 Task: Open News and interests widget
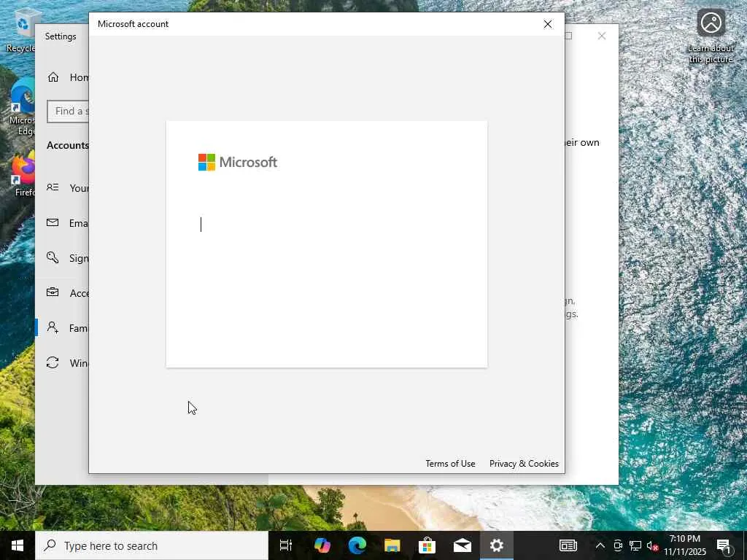[568, 545]
